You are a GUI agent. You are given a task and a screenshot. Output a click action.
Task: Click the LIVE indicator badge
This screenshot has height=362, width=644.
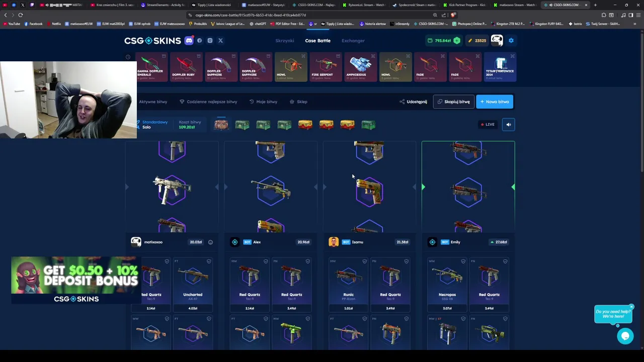point(488,124)
